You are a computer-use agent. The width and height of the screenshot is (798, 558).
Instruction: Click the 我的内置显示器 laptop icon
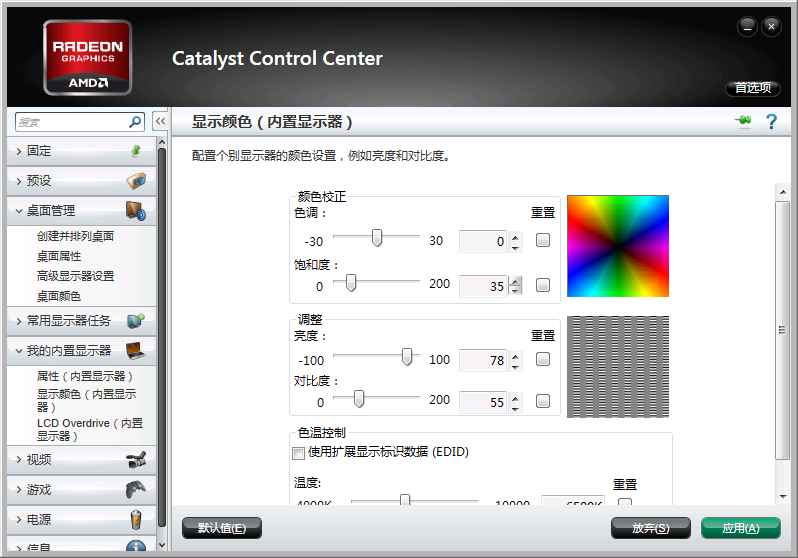[x=136, y=351]
